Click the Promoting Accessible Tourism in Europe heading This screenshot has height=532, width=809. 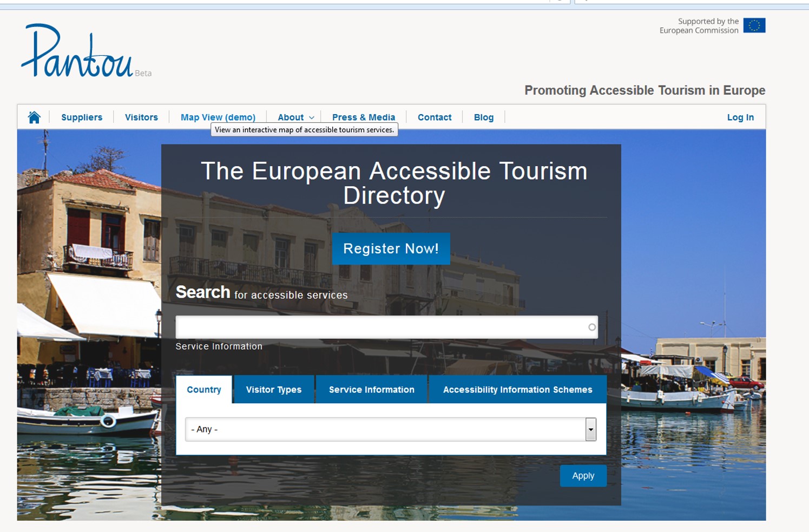click(645, 90)
